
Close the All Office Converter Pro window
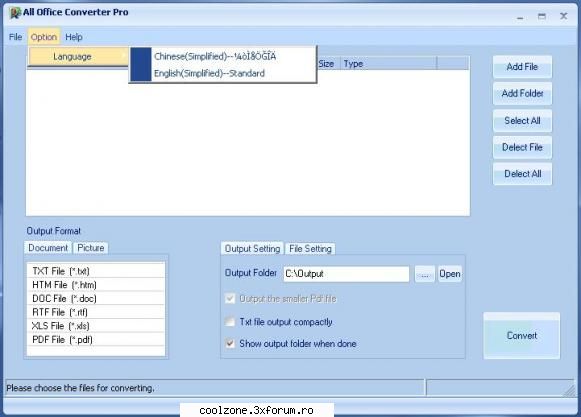(x=564, y=16)
